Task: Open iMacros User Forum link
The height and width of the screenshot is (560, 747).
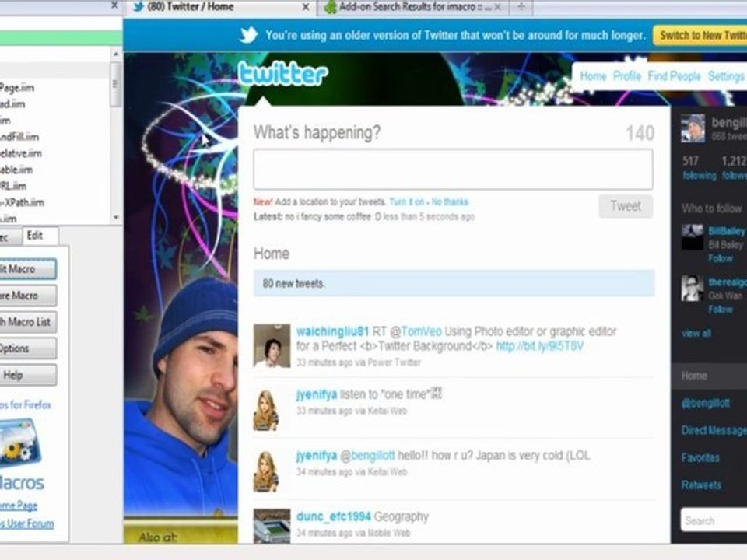Action: coord(27,523)
